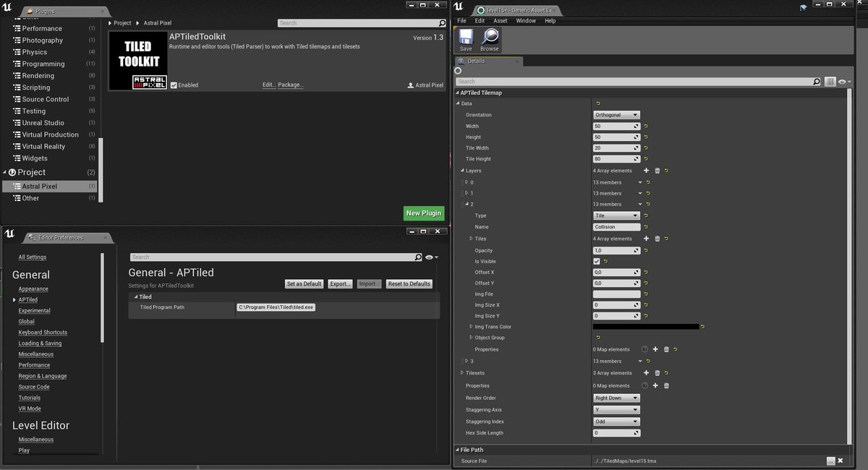Clear the Source File path
This screenshot has height=470, width=868.
(x=841, y=461)
